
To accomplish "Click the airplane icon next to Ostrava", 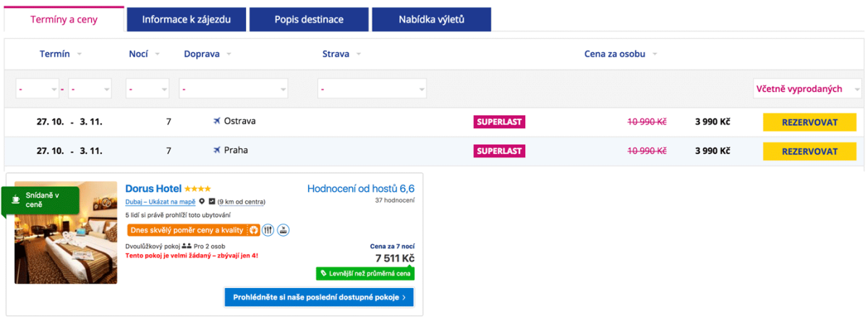I will point(216,122).
